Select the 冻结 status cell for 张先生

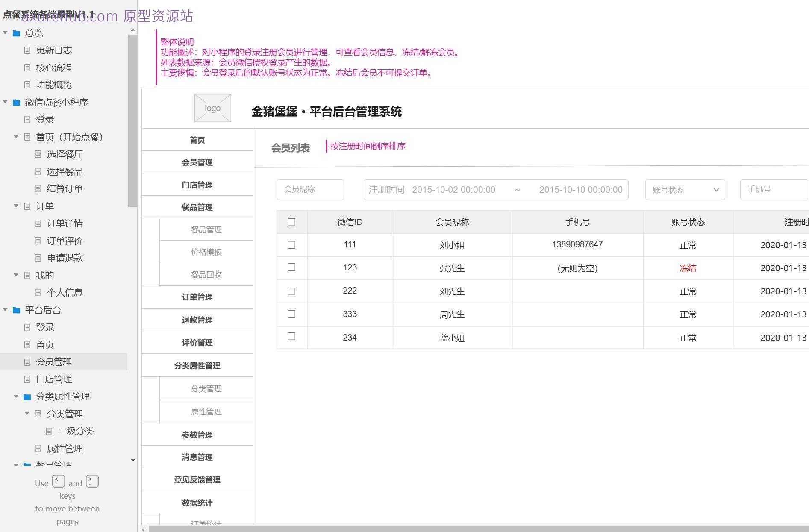tap(688, 268)
